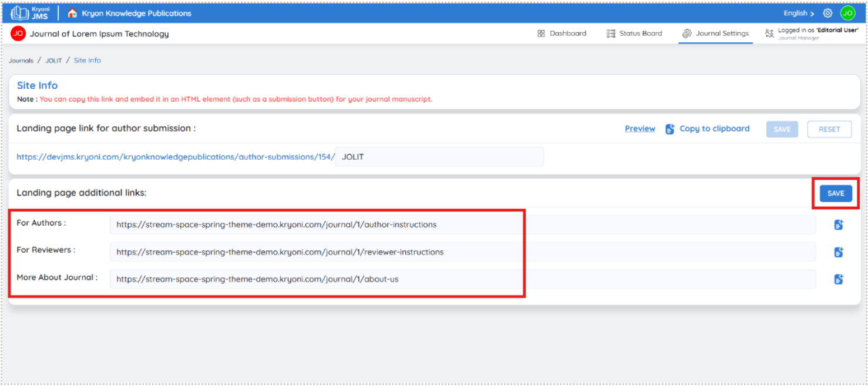Select the Journal Settings tab
Image resolution: width=868 pixels, height=386 pixels.
(715, 33)
